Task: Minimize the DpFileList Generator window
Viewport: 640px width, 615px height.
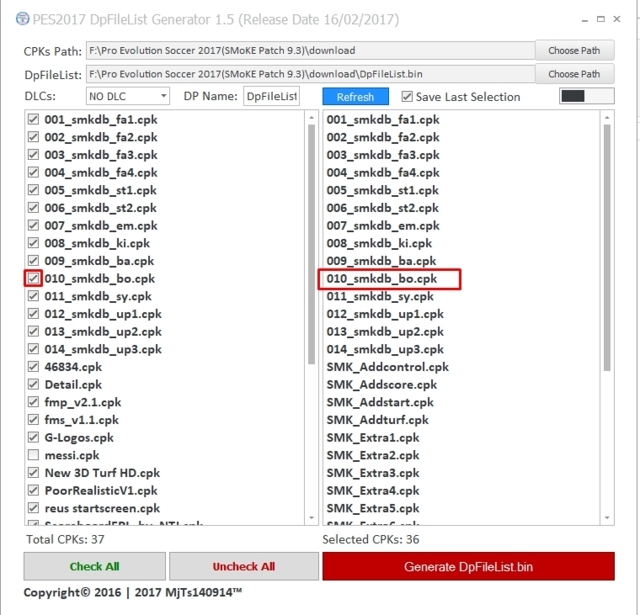Action: [x=585, y=19]
